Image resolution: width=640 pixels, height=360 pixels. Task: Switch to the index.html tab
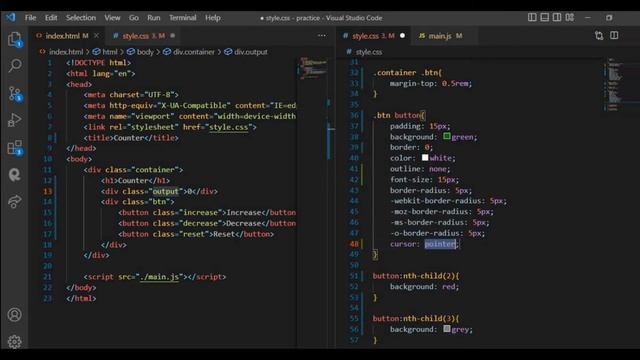point(67,36)
